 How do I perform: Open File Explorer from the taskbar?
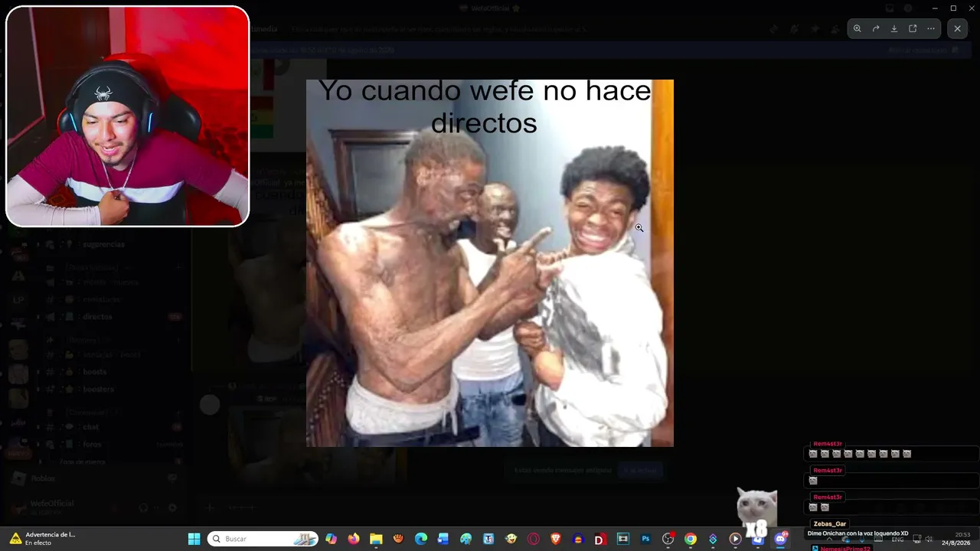[376, 539]
